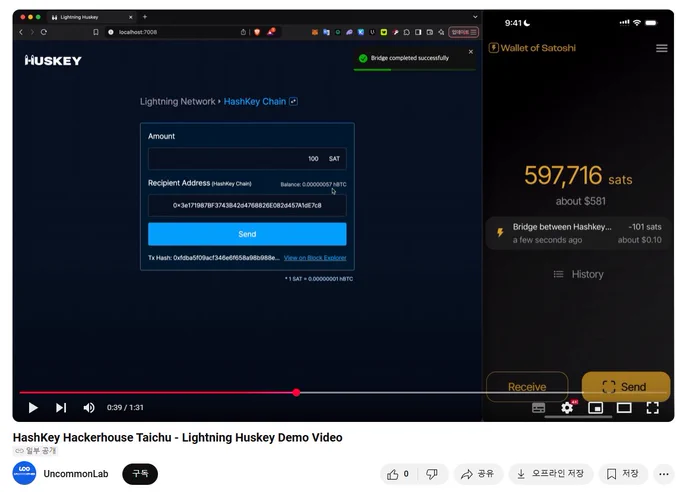Save video to playlist (저장)
Screen dimensions: 680x492
coord(623,474)
